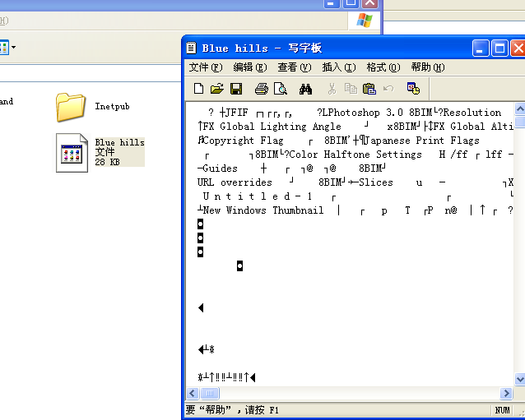Close the Blue hills WordPad window
Viewport: 525px width, 420px height.
click(x=518, y=48)
